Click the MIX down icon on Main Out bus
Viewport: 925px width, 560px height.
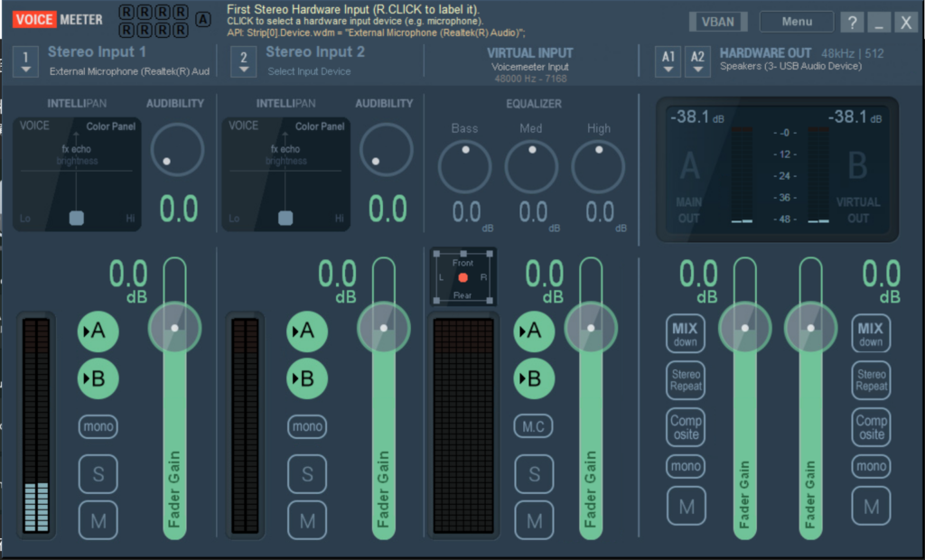686,332
